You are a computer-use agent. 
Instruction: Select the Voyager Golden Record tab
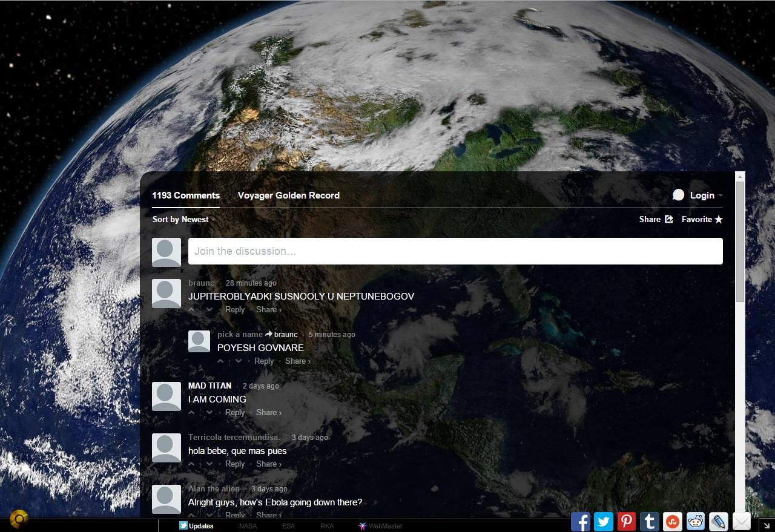289,195
